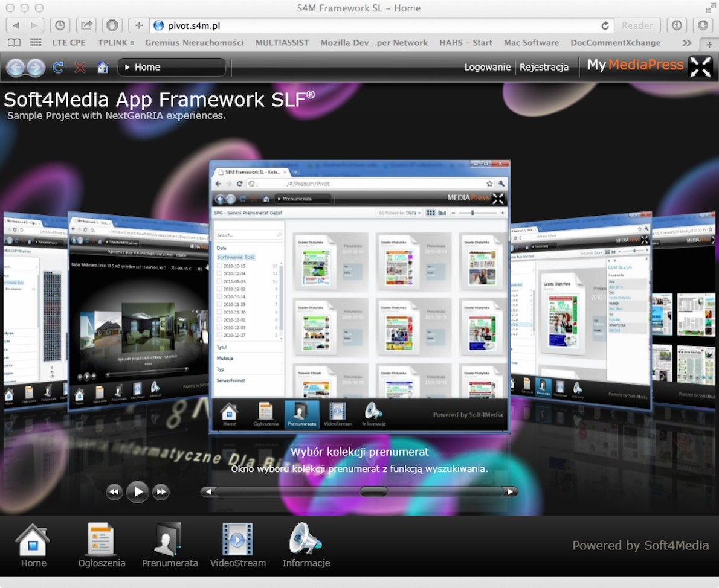Open Safari's downloads arrow icon
This screenshot has height=588, width=719.
coord(703,25)
